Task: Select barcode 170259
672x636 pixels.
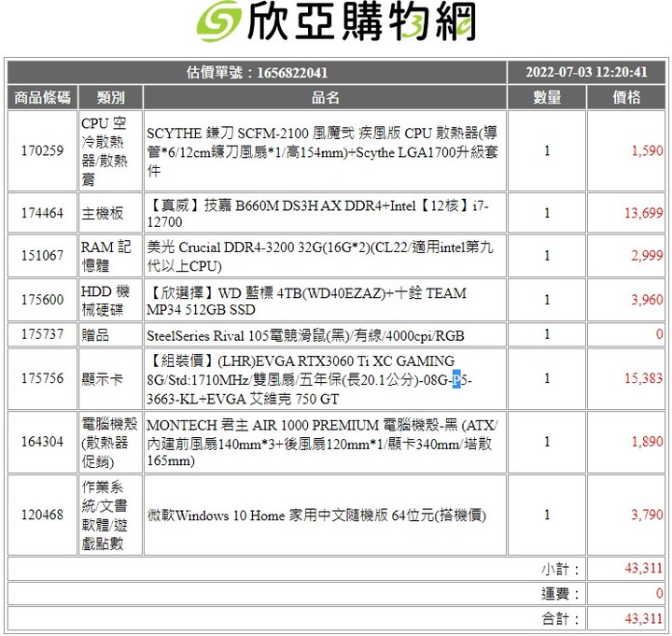Action: coord(42,150)
